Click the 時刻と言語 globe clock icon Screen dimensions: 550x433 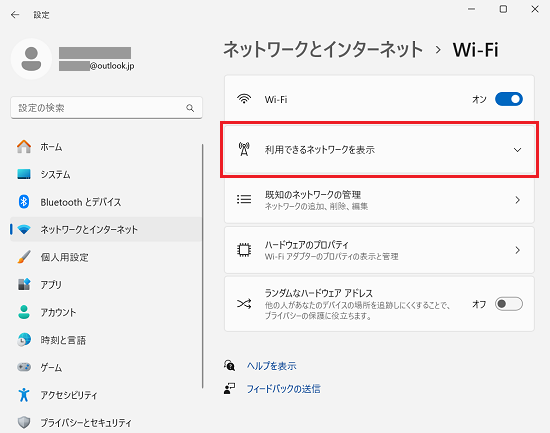(x=24, y=340)
